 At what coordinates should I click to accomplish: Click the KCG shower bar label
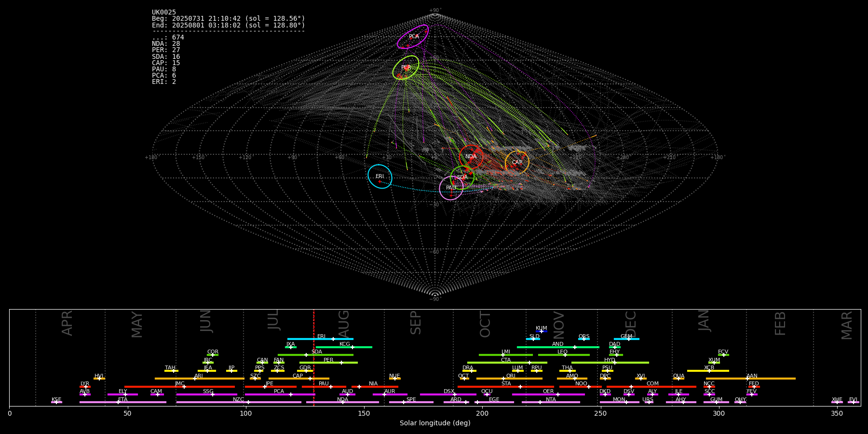[x=345, y=344]
